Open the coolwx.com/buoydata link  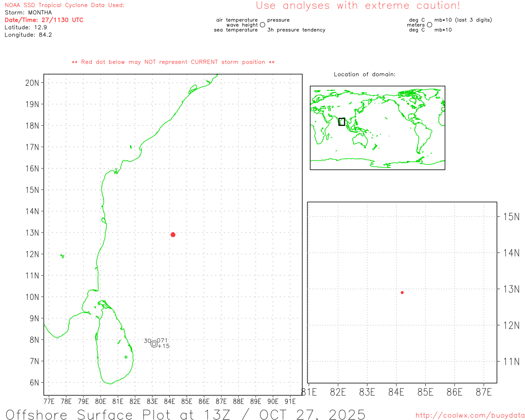click(x=470, y=415)
